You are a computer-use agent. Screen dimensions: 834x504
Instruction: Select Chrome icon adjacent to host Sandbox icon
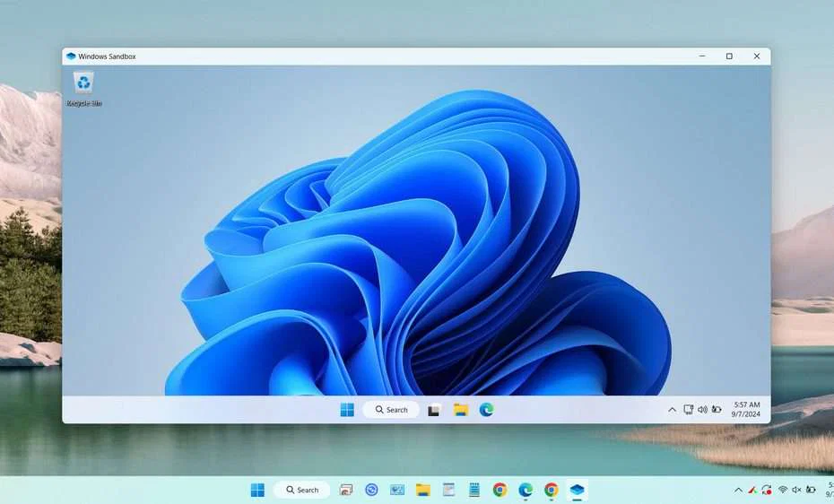point(552,490)
